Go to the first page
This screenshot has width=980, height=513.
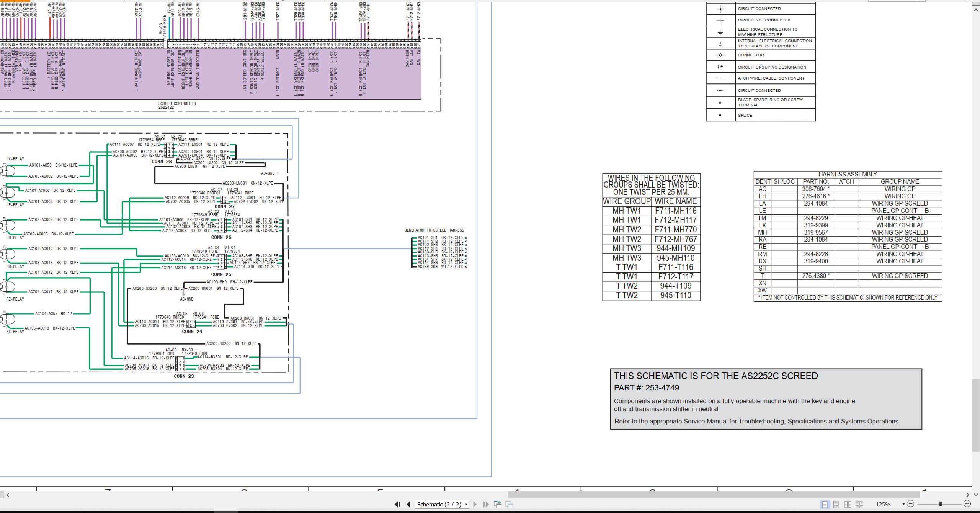397,504
